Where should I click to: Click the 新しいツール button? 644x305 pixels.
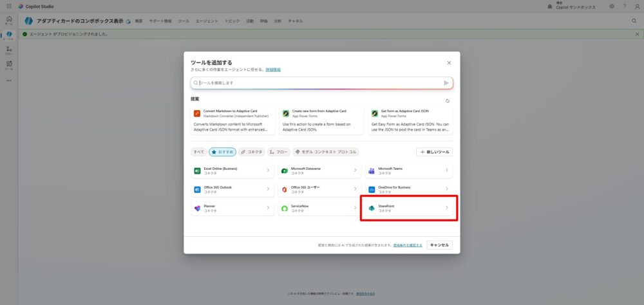(435, 152)
